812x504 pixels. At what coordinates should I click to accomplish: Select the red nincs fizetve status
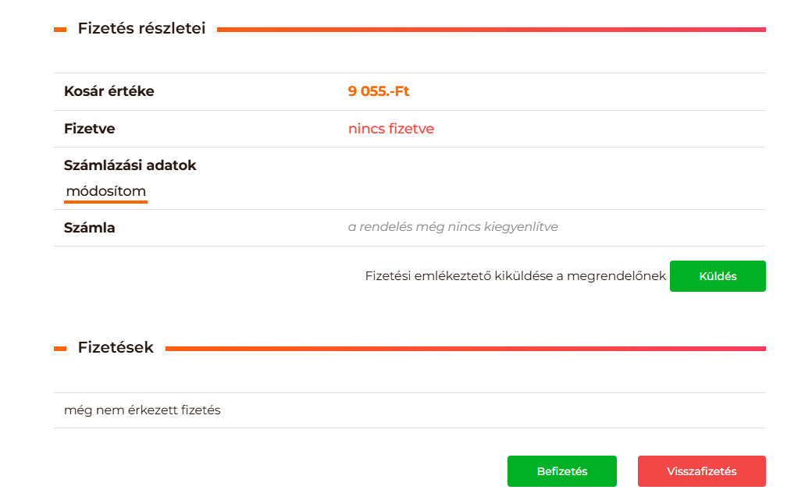[x=391, y=129]
